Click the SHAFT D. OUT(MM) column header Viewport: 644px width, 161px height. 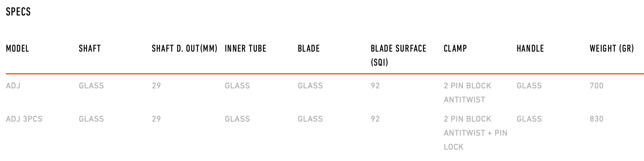tap(185, 48)
